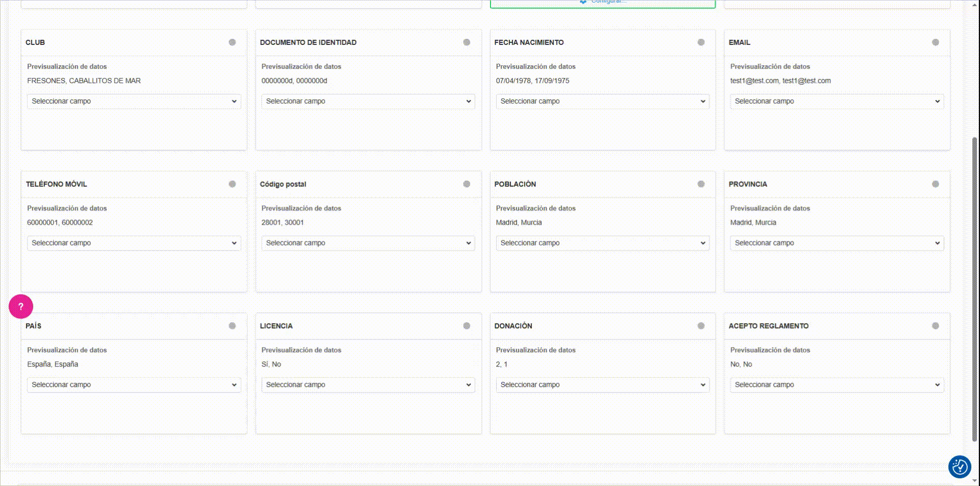The width and height of the screenshot is (980, 486).
Task: Open the TELÉFONO MÓVIL field dropdown
Action: pos(134,243)
